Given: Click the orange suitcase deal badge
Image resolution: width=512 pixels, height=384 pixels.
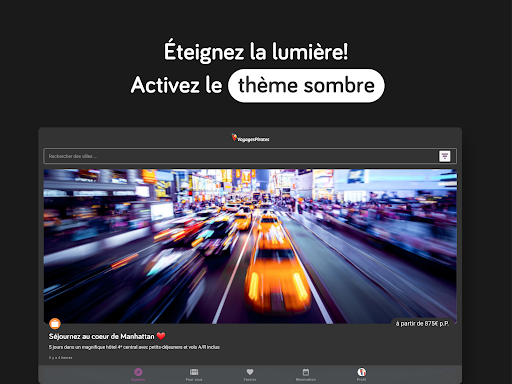Looking at the screenshot, I should 55,323.
